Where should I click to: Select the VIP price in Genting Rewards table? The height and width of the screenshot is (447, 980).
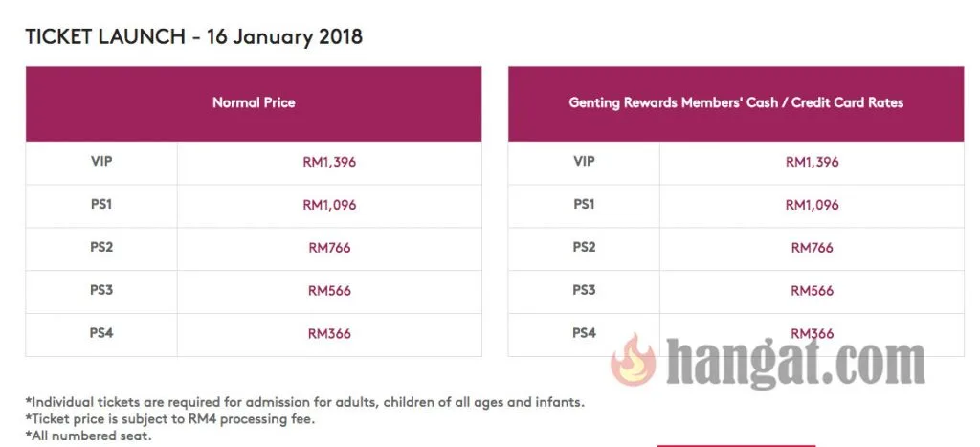812,162
